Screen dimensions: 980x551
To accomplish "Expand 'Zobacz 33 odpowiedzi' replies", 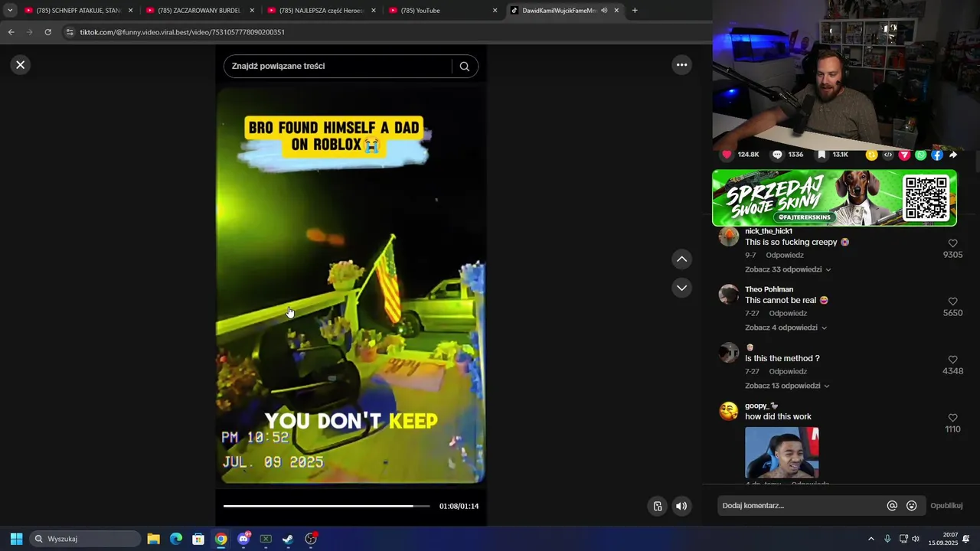I will click(x=788, y=269).
